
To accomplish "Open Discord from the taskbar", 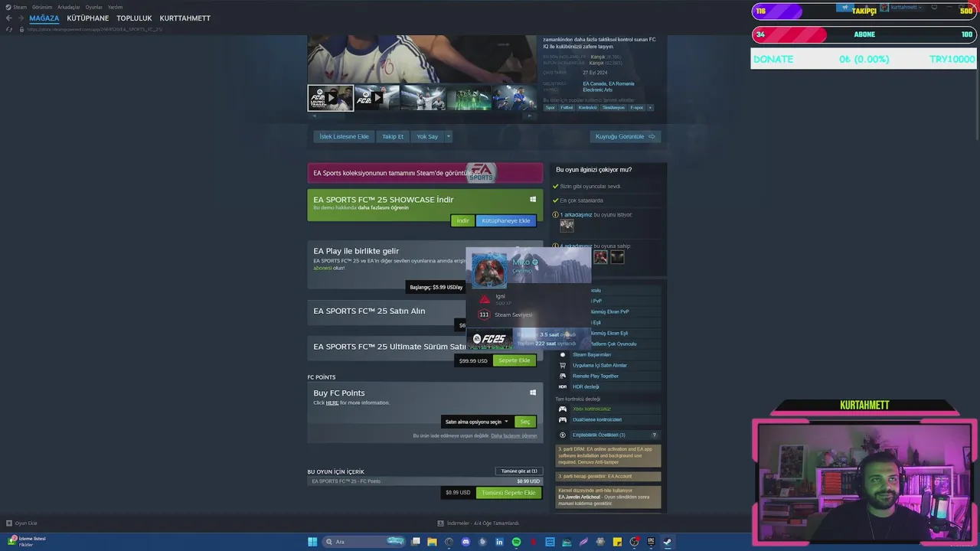I will (x=465, y=542).
